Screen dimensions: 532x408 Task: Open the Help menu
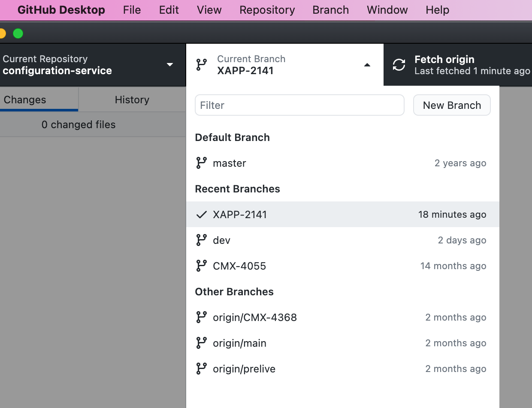pos(437,10)
